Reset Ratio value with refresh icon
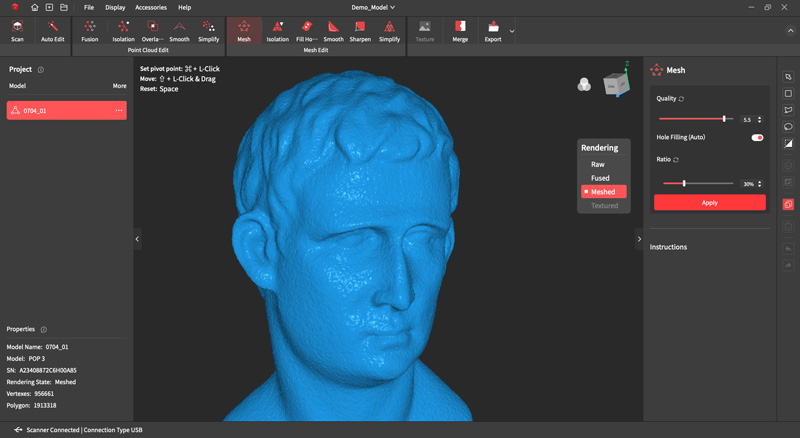This screenshot has height=438, width=800. click(x=676, y=160)
